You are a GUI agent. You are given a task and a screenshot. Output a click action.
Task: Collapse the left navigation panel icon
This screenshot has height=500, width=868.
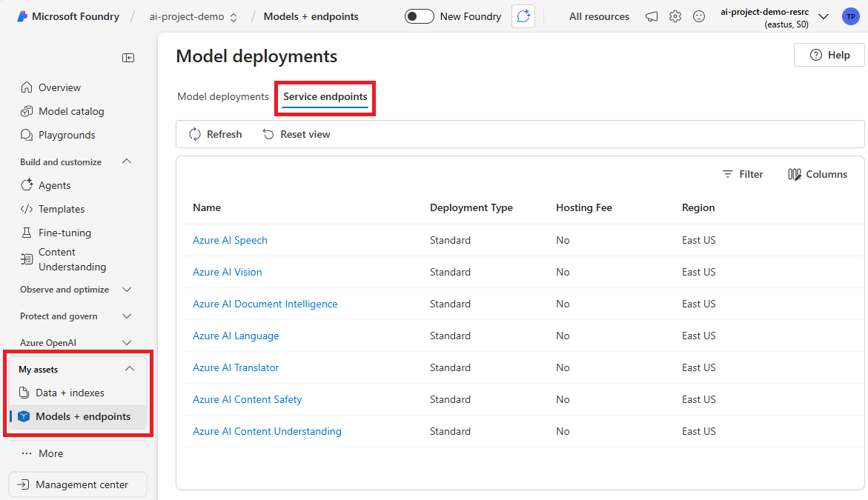coord(128,58)
